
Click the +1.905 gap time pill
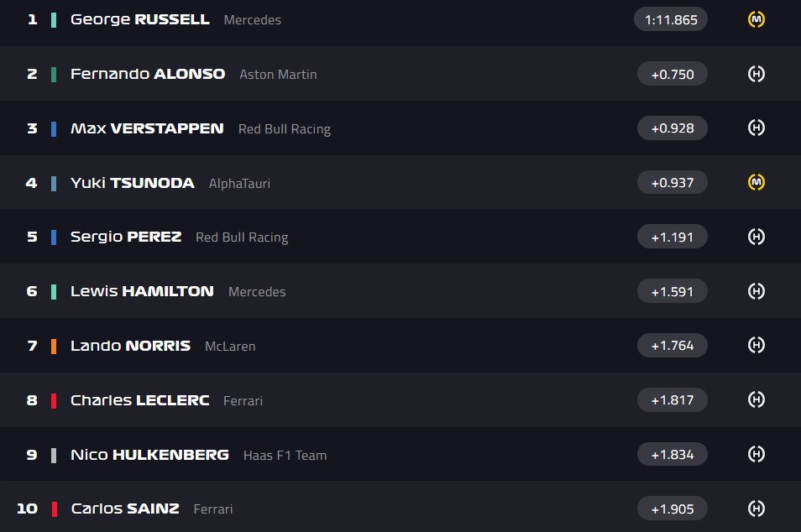click(672, 509)
